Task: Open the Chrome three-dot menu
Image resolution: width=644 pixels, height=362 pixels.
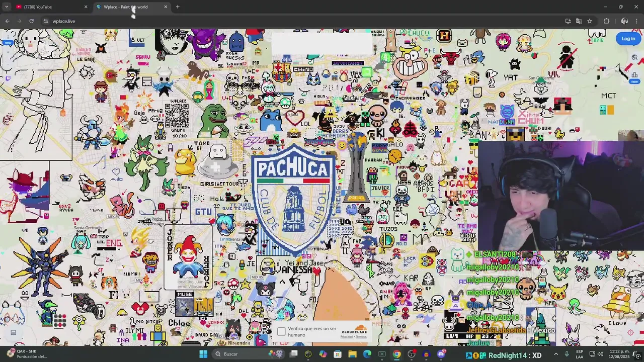Action: [x=637, y=21]
